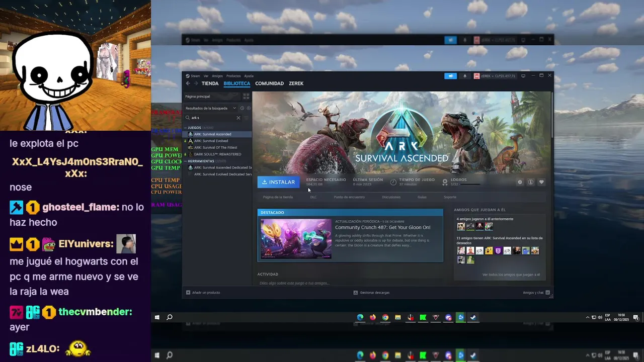The width and height of the screenshot is (644, 362).
Task: Go forward with the Steam forward arrow
Action: 195,83
